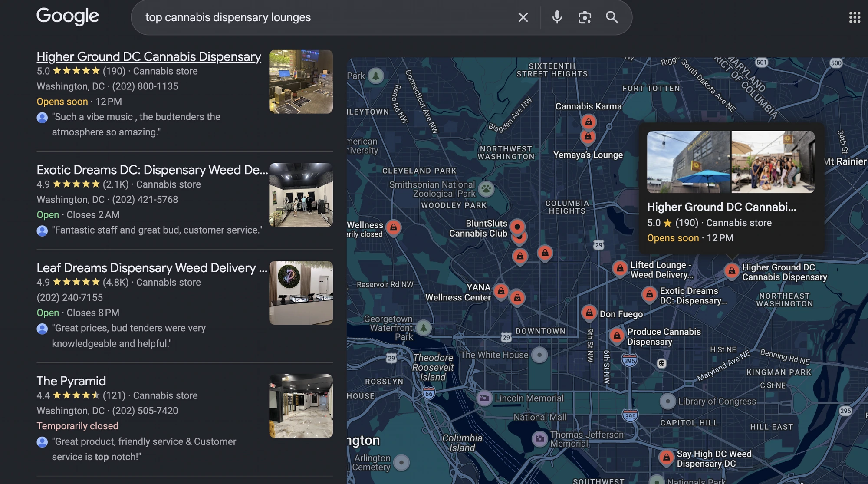The height and width of the screenshot is (484, 868).
Task: Open the Google apps grid
Action: coord(855,17)
